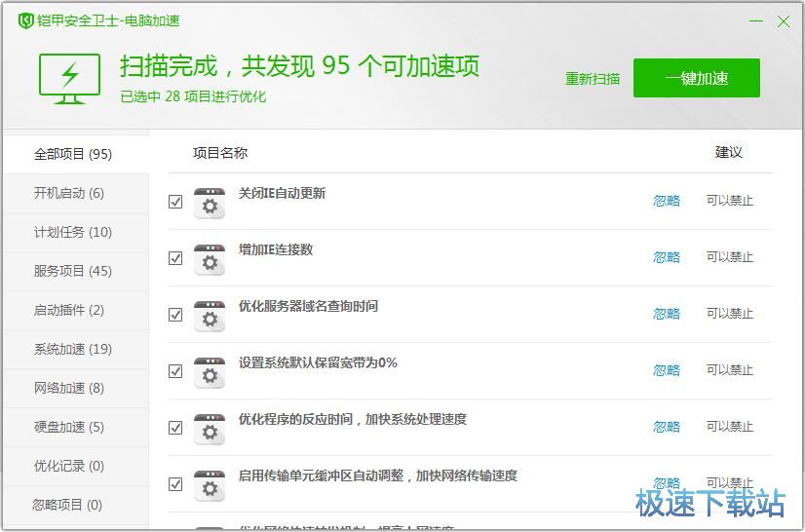This screenshot has height=532, width=805.
Task: Select the 增加IE连接数 item name
Action: [276, 250]
